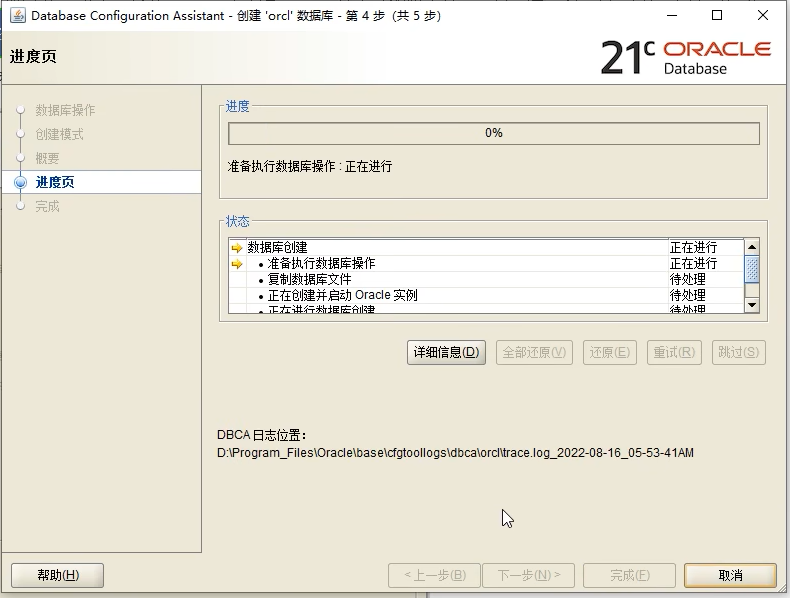Select the 创建模式 step in sidebar
This screenshot has width=790, height=598.
(x=59, y=134)
